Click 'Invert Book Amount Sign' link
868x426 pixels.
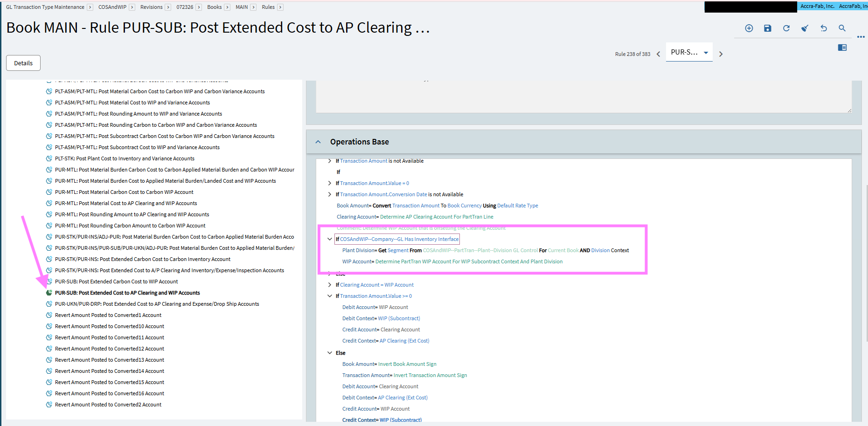[x=407, y=364]
